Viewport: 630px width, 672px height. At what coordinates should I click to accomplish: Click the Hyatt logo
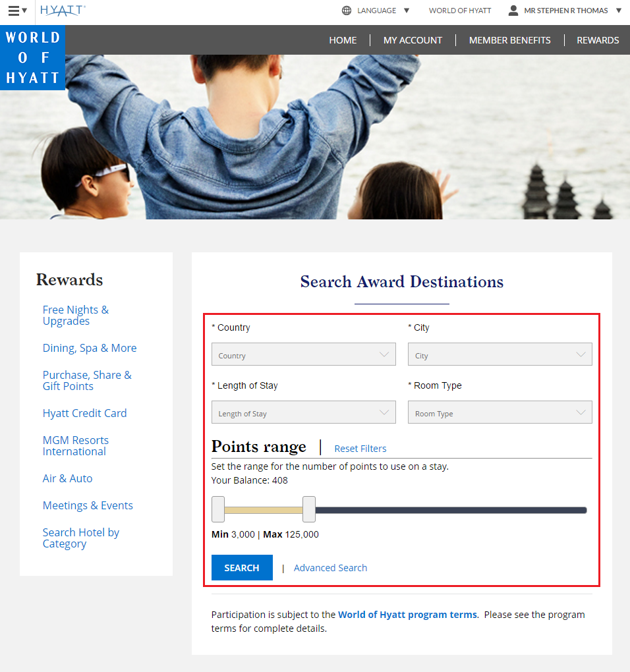click(x=63, y=11)
